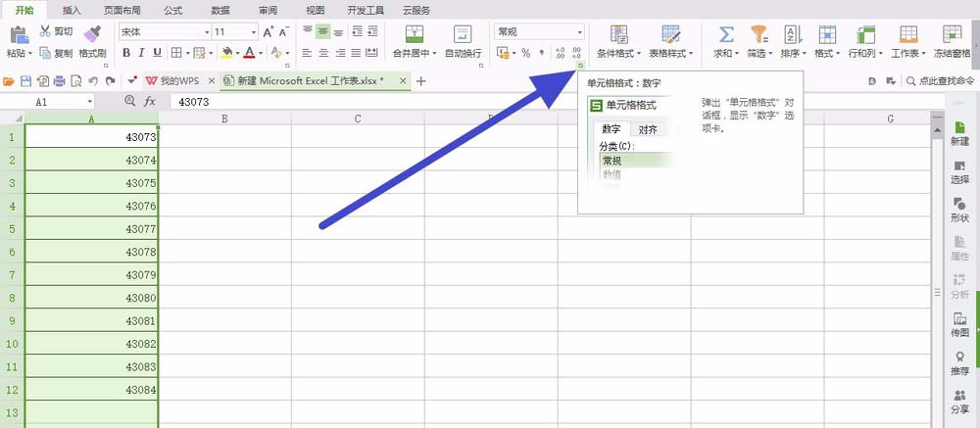Click the bottom align icon
The width and height of the screenshot is (980, 428).
click(338, 32)
